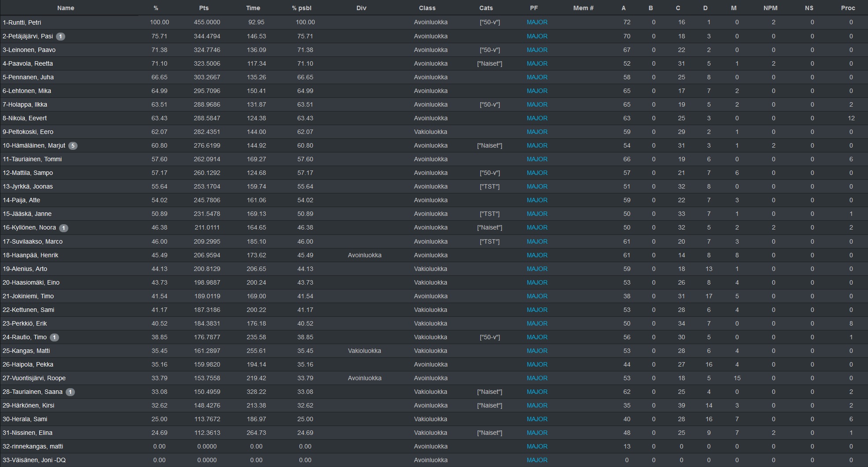Open MAJOR link in Alenius, Arto row

point(537,269)
